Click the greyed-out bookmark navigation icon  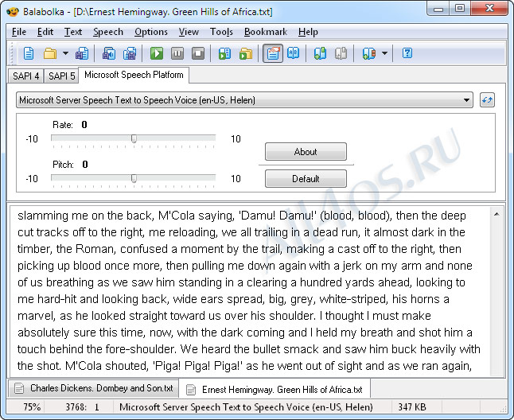pyautogui.click(x=341, y=53)
